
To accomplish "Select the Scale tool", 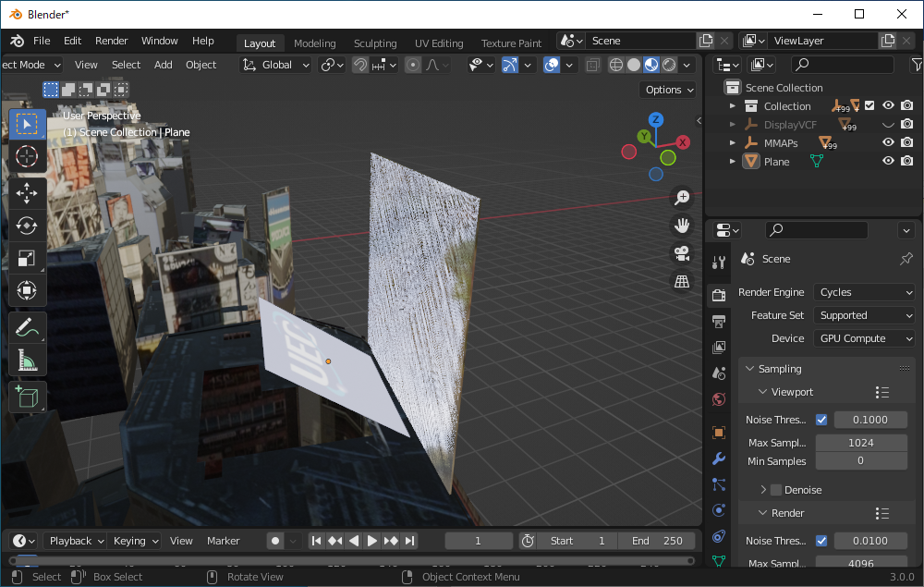I will (27, 258).
